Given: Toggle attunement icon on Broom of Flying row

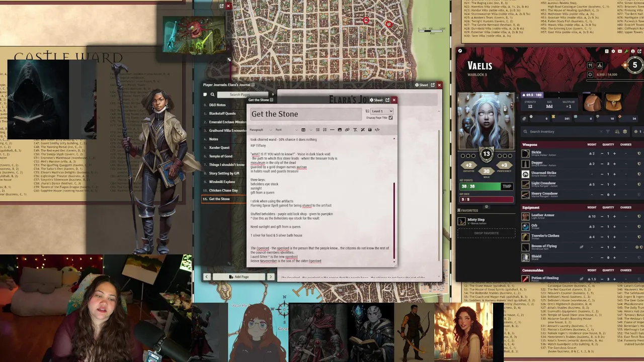Looking at the screenshot, I should click(x=637, y=247).
